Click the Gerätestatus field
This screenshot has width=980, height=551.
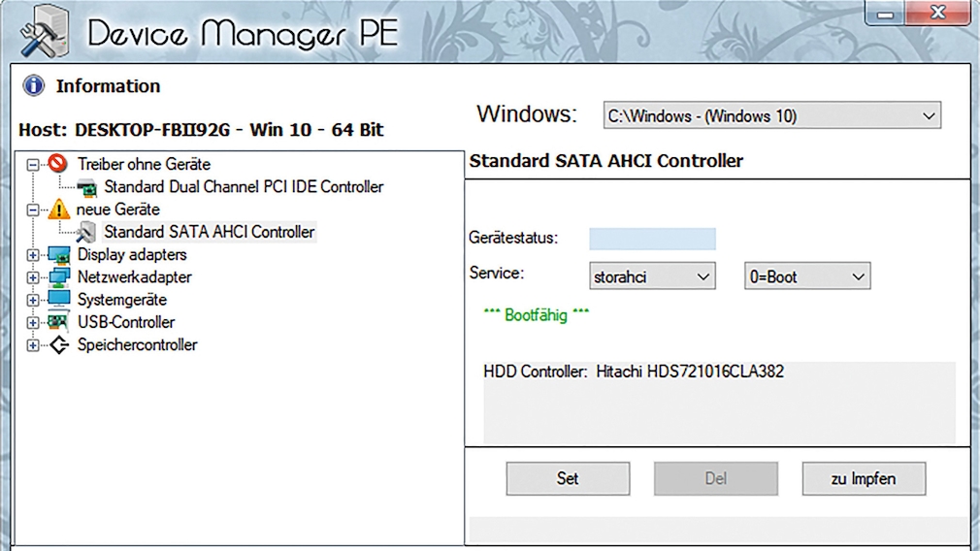[652, 239]
